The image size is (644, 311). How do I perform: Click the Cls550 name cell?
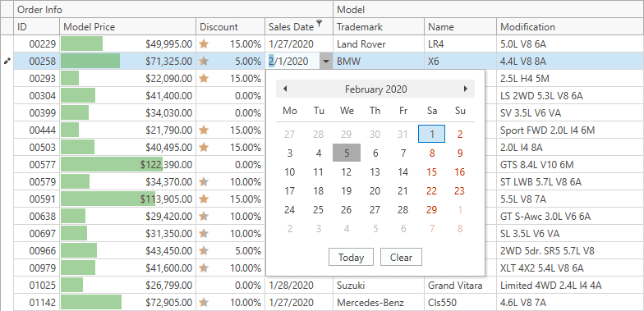pos(460,303)
